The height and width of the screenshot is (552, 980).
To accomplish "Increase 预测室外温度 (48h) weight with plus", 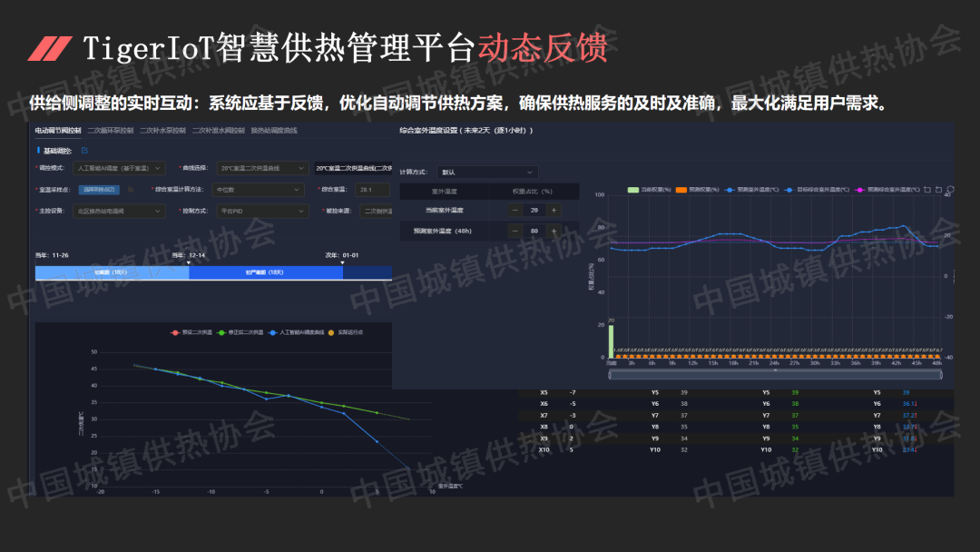I will point(554,231).
